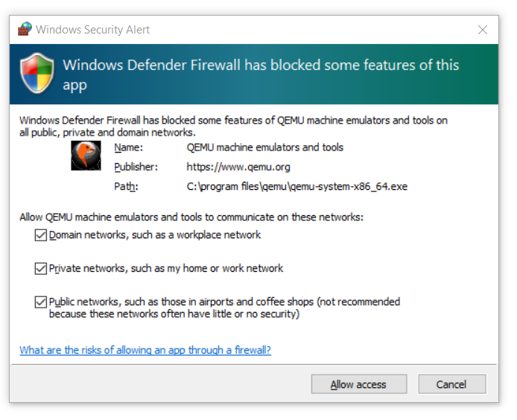The image size is (517, 420).
Task: Click the 'Name:' field label
Action: (127, 147)
